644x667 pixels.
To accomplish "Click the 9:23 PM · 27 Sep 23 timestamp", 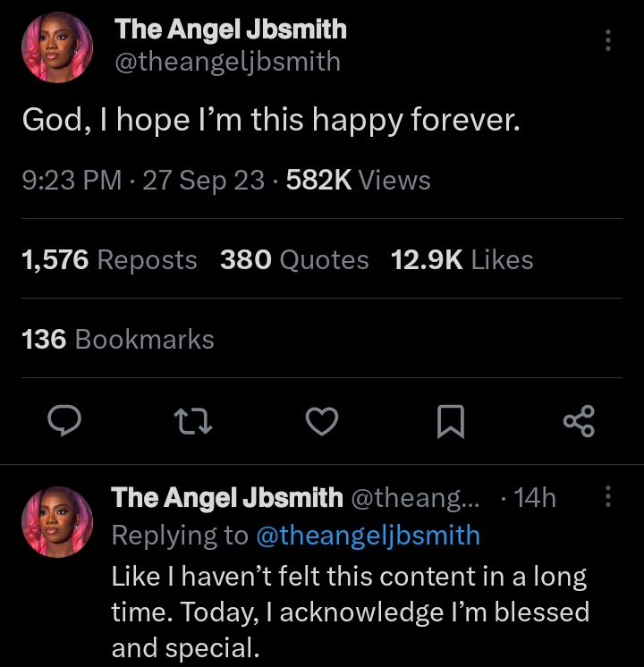I will pos(142,181).
